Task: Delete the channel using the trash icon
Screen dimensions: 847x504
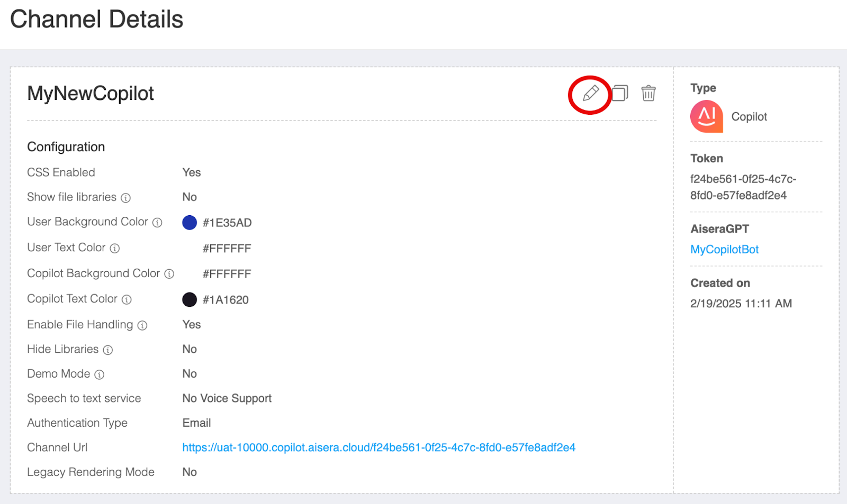Action: point(648,94)
